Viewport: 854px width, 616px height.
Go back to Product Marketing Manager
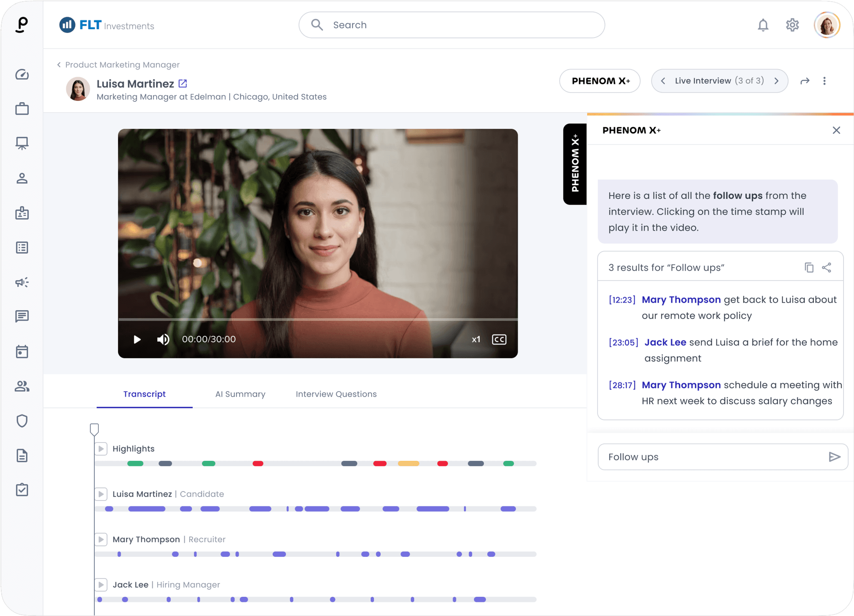pos(118,65)
